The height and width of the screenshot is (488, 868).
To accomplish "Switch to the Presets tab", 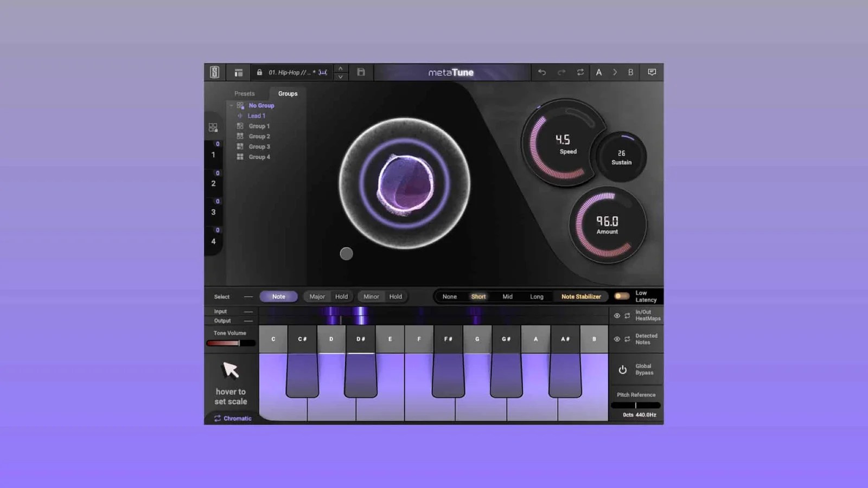I will click(x=244, y=93).
